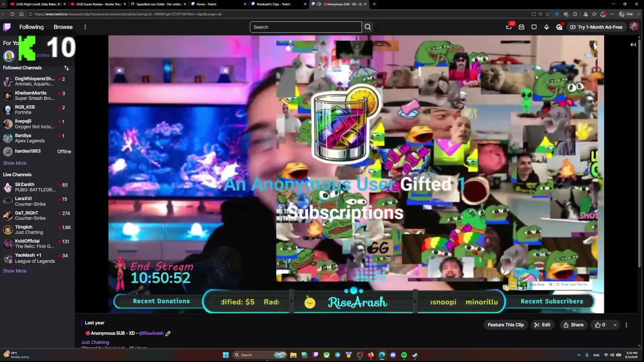Open Timgioh live channel

tap(37, 229)
